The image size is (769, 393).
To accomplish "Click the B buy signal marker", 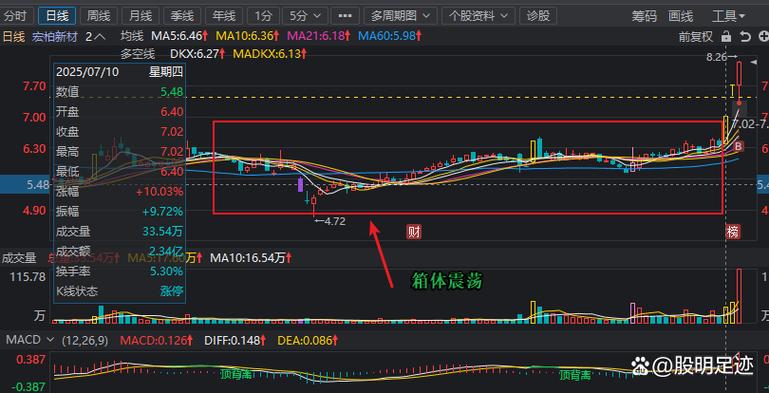I will coord(739,146).
